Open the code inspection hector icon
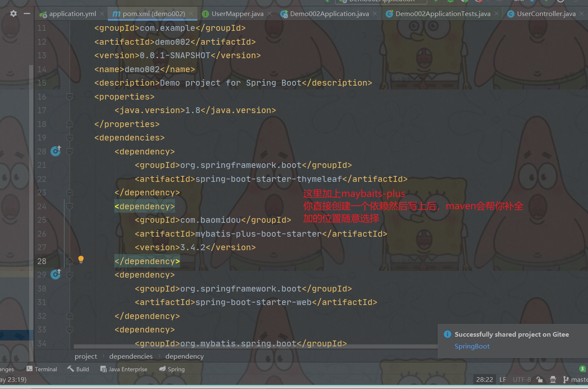 (x=553, y=380)
